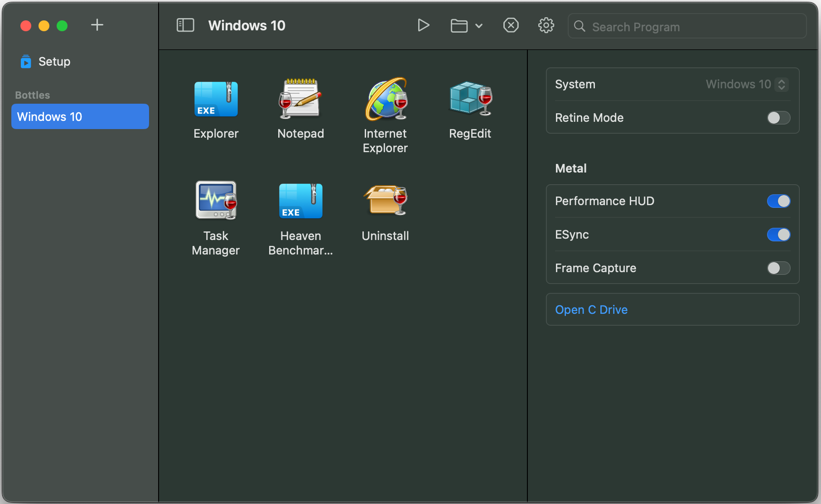Focus the Search Program field
Screen dimensions: 821x504
(x=687, y=26)
